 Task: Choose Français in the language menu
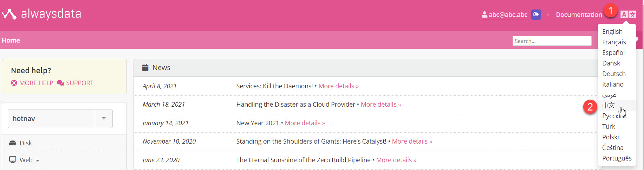click(614, 42)
